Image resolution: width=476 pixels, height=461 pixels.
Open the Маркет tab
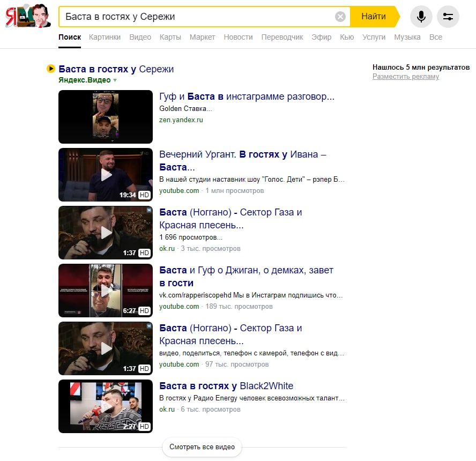tap(203, 37)
